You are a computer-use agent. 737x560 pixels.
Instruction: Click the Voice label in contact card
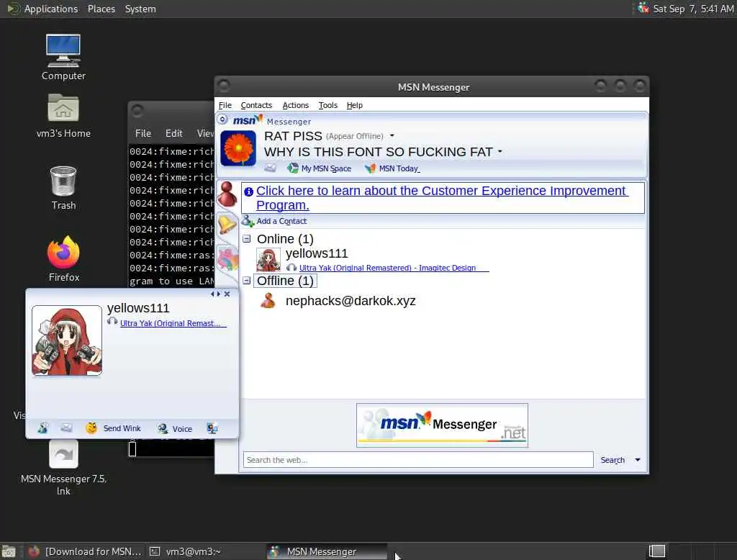(x=182, y=429)
